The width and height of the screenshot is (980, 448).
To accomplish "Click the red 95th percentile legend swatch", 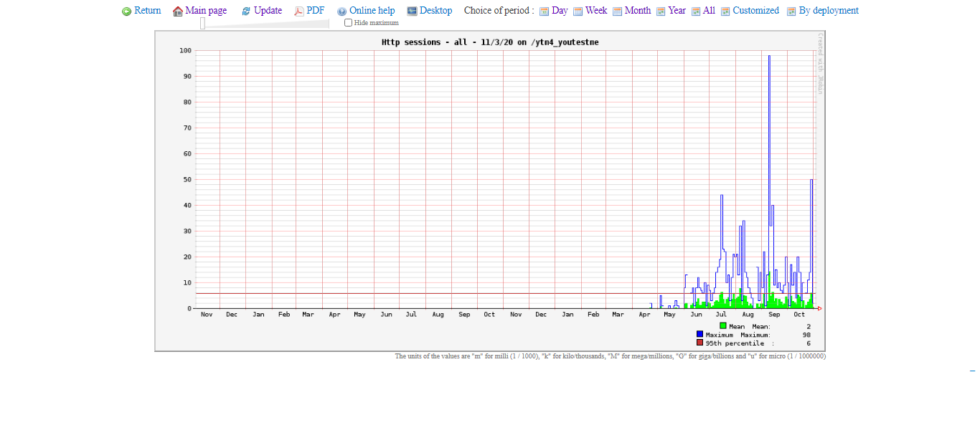I will 699,343.
